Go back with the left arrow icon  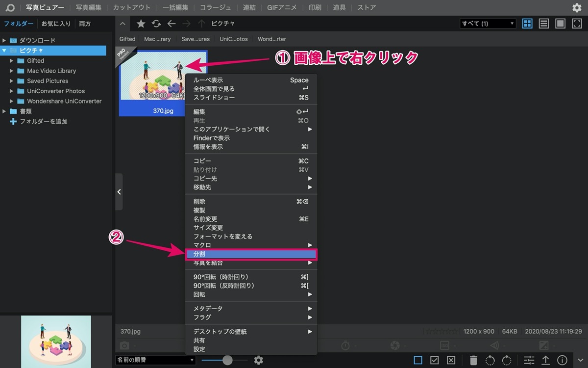click(171, 24)
